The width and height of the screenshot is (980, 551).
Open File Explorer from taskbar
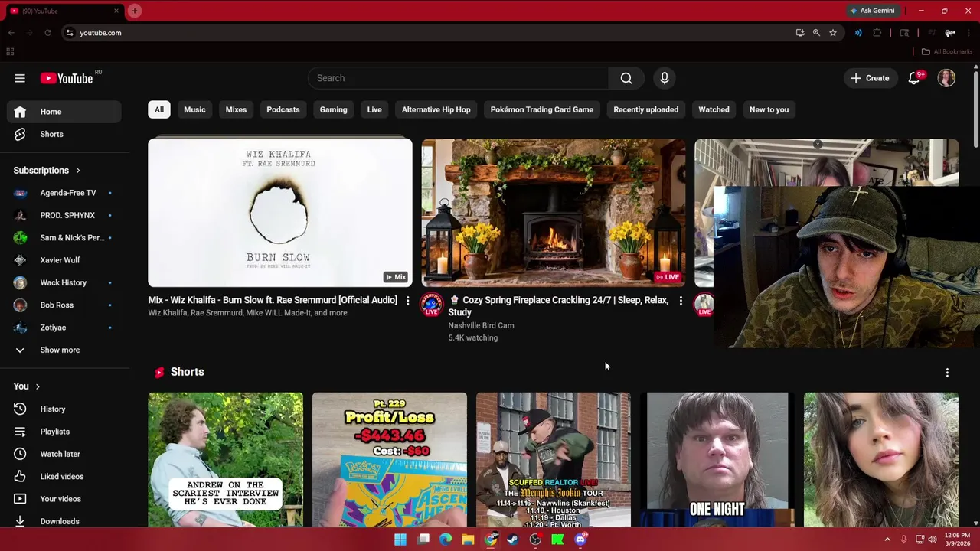pyautogui.click(x=468, y=540)
